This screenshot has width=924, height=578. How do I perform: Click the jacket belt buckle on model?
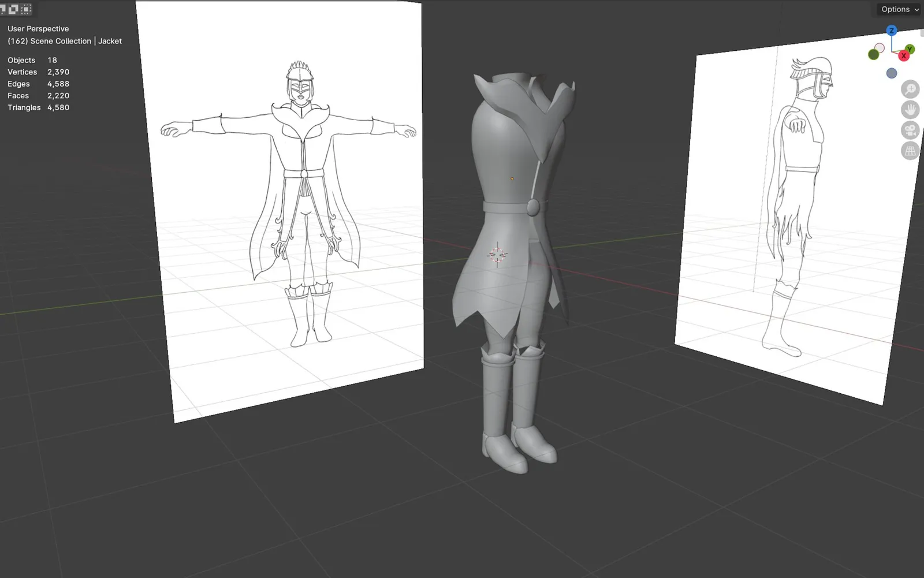pos(533,207)
